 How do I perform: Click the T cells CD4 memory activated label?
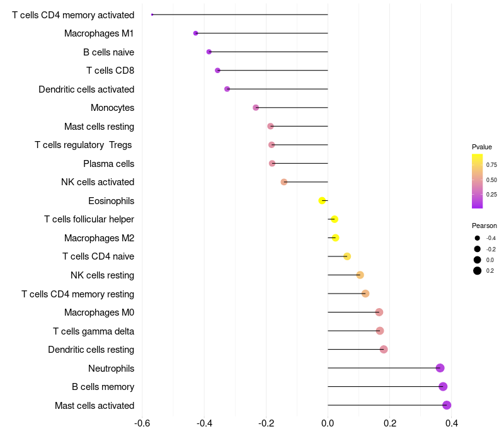[73, 14]
